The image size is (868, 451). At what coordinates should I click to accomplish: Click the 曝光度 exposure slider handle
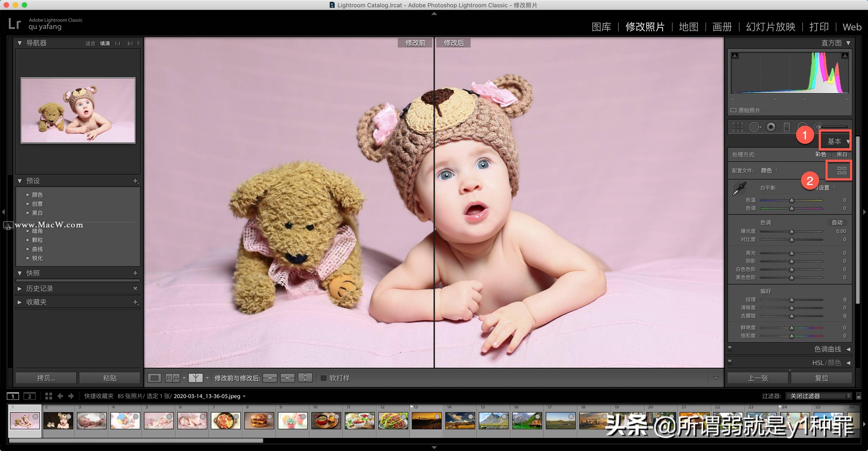(792, 231)
